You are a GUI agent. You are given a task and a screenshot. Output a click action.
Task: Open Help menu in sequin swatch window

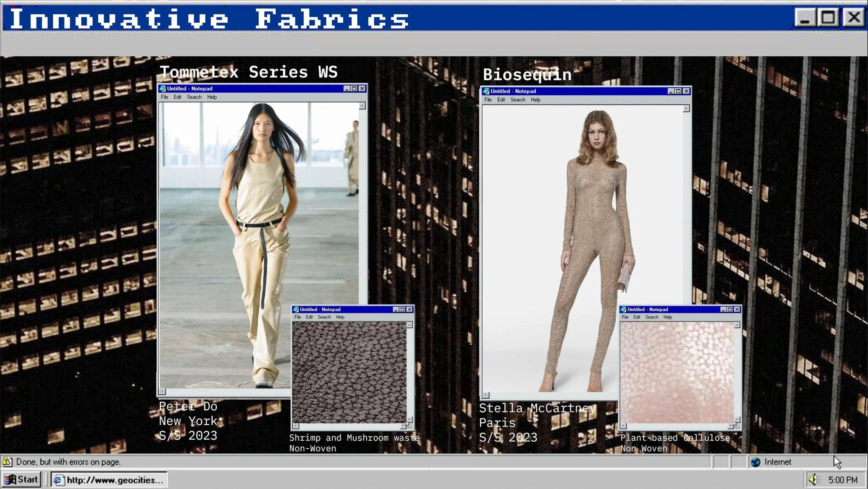tap(667, 317)
